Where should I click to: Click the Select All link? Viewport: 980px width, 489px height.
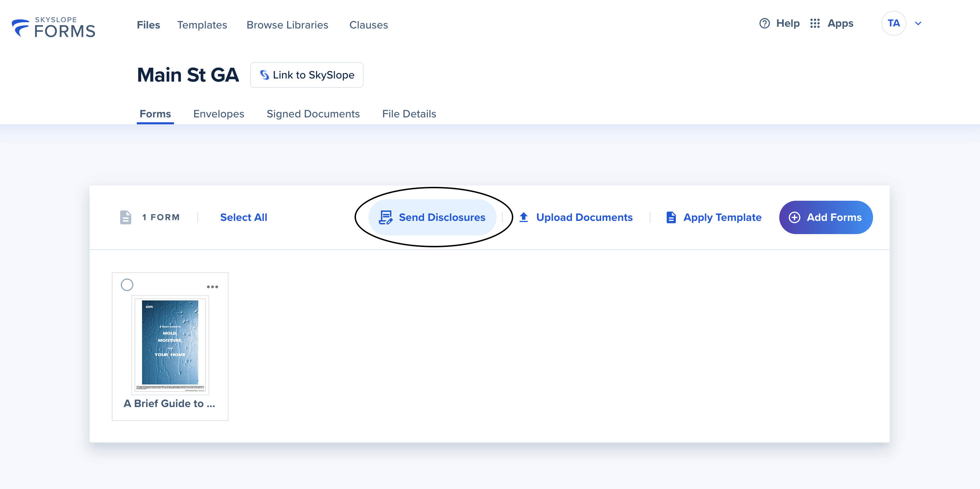[243, 217]
